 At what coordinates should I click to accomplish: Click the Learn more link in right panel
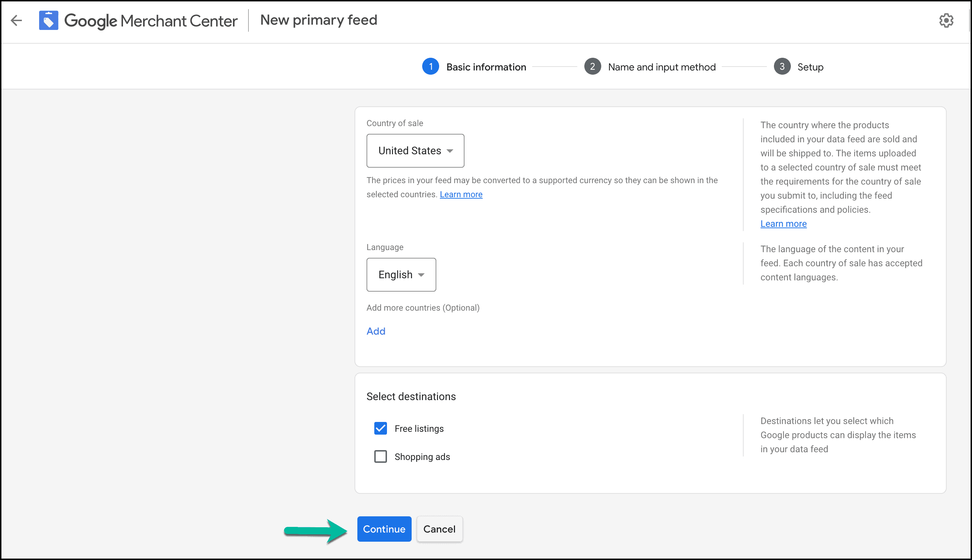click(x=783, y=223)
